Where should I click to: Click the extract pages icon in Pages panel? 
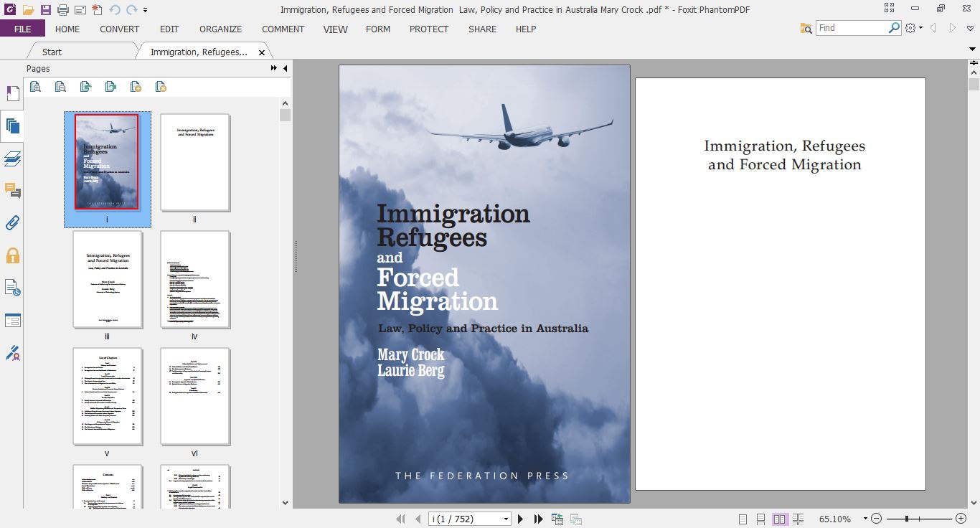86,87
